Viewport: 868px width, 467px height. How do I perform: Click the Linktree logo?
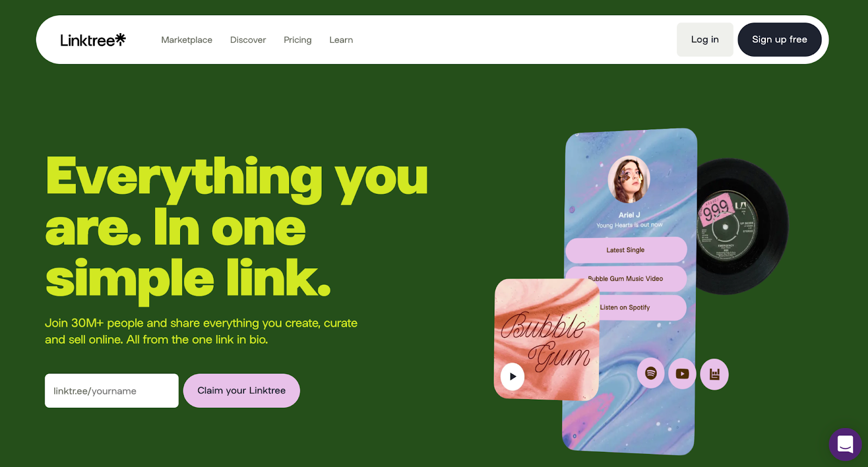pos(93,40)
